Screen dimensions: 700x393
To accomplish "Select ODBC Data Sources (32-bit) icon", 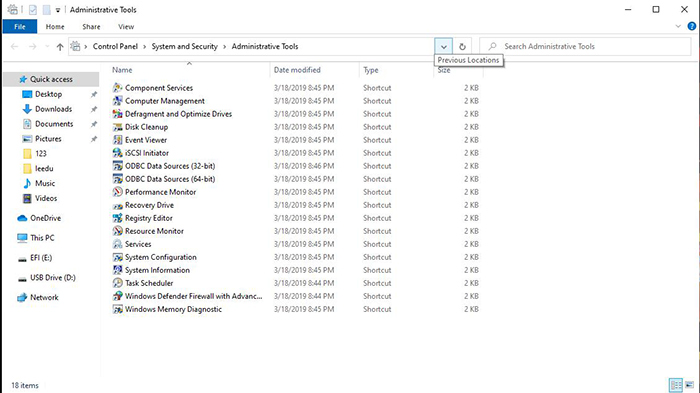I will pyautogui.click(x=117, y=166).
